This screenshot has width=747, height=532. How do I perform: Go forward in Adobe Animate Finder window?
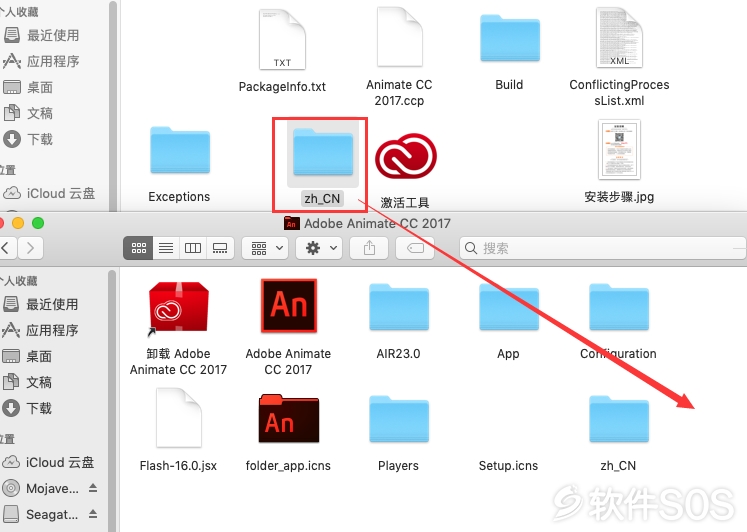[x=30, y=248]
